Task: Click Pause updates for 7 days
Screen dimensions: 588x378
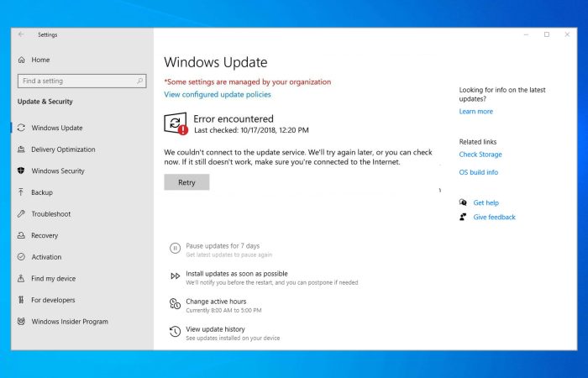Action: [x=223, y=245]
